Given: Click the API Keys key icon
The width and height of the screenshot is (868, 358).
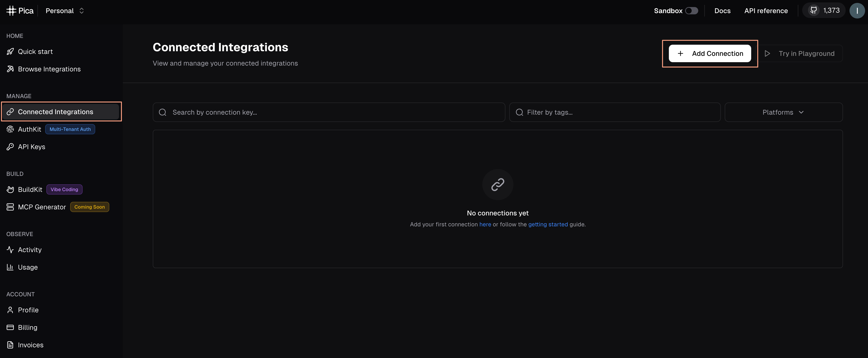Looking at the screenshot, I should [10, 147].
